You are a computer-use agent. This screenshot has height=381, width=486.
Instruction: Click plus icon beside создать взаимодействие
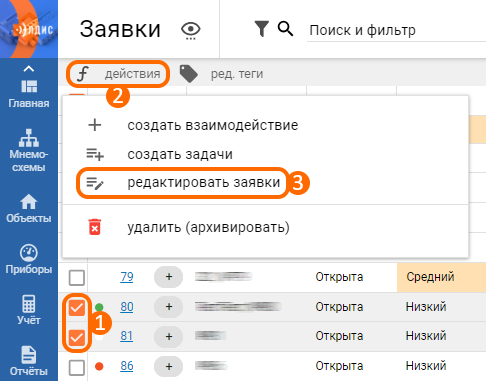pyautogui.click(x=95, y=125)
